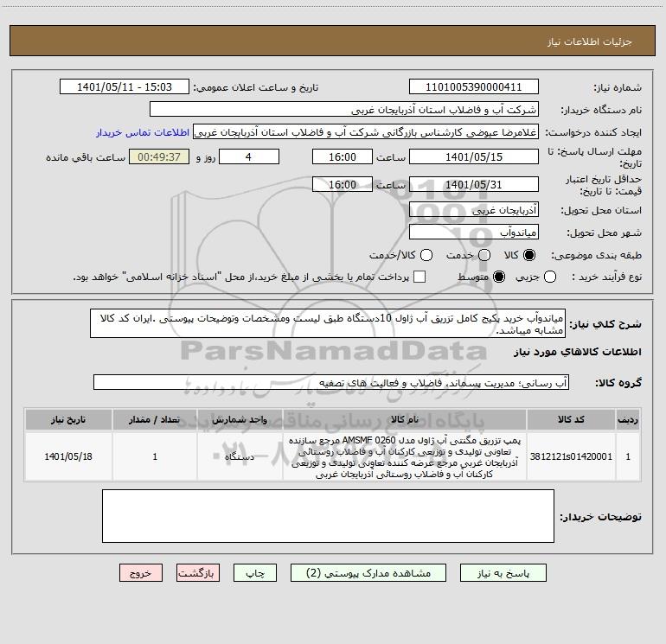The image size is (666, 644).
Task: Click the days remaining field showing 4
Action: (249, 156)
